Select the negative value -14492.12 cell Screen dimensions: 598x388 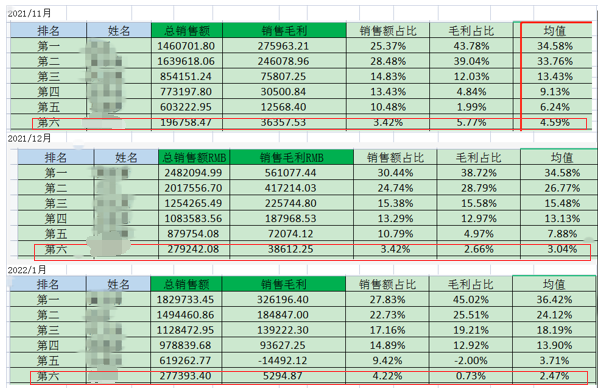(283, 360)
